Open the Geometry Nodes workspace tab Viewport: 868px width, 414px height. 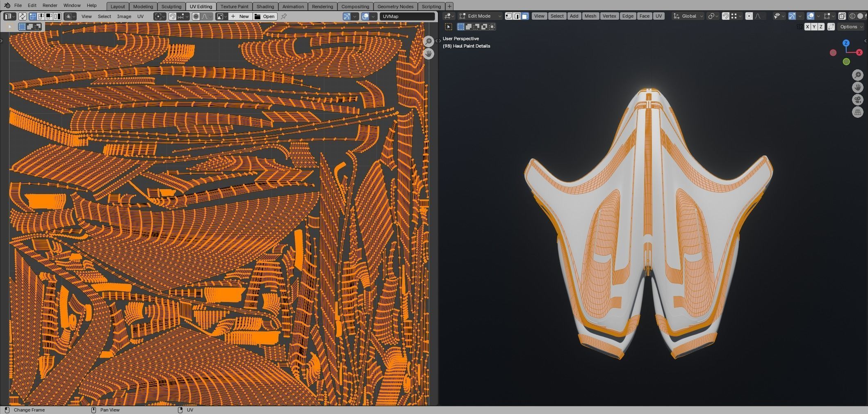[395, 6]
